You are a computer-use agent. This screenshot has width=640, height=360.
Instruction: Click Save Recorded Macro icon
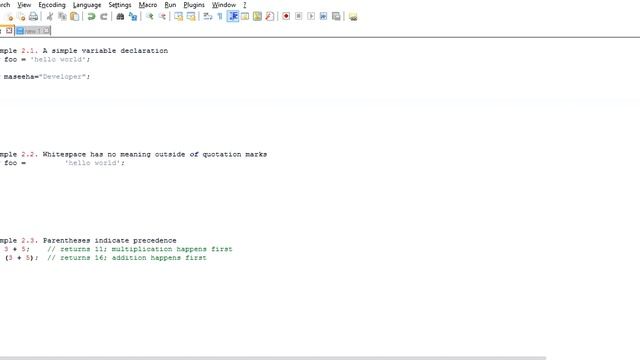point(336,17)
